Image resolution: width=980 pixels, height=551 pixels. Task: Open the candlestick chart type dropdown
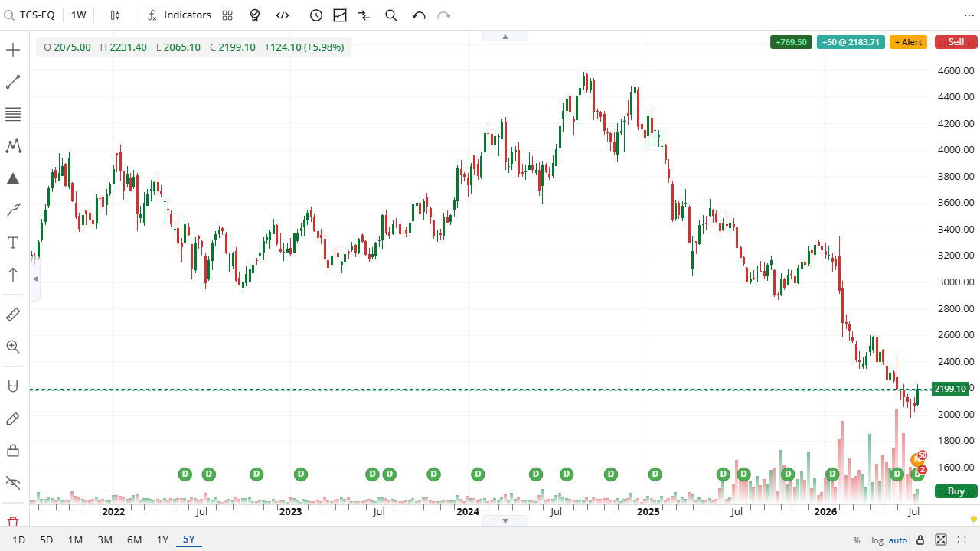coord(115,15)
